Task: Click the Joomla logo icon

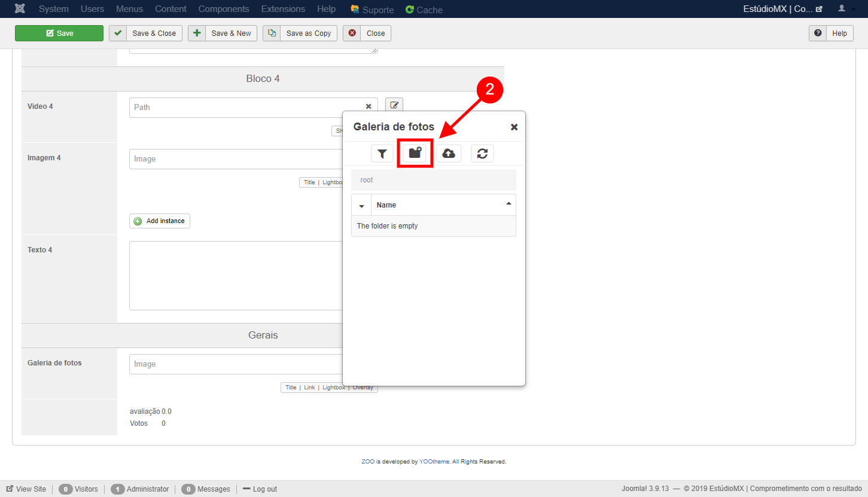Action: [x=20, y=9]
